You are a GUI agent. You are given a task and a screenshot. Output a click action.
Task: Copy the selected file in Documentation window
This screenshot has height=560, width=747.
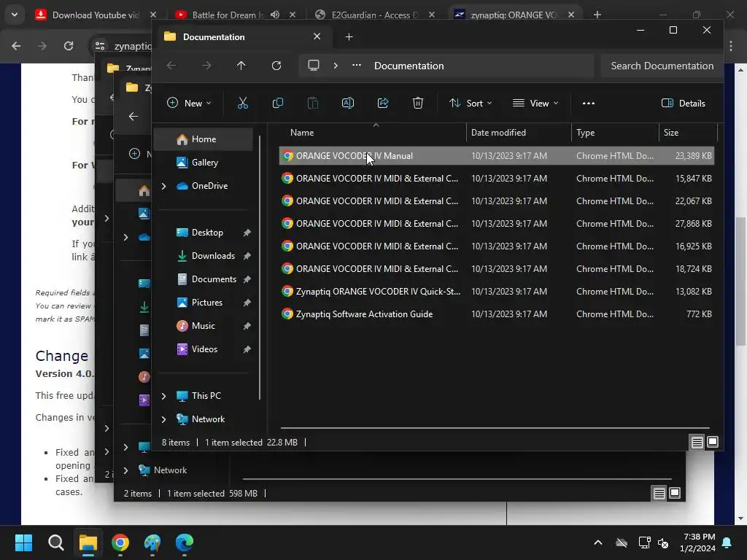pyautogui.click(x=278, y=103)
